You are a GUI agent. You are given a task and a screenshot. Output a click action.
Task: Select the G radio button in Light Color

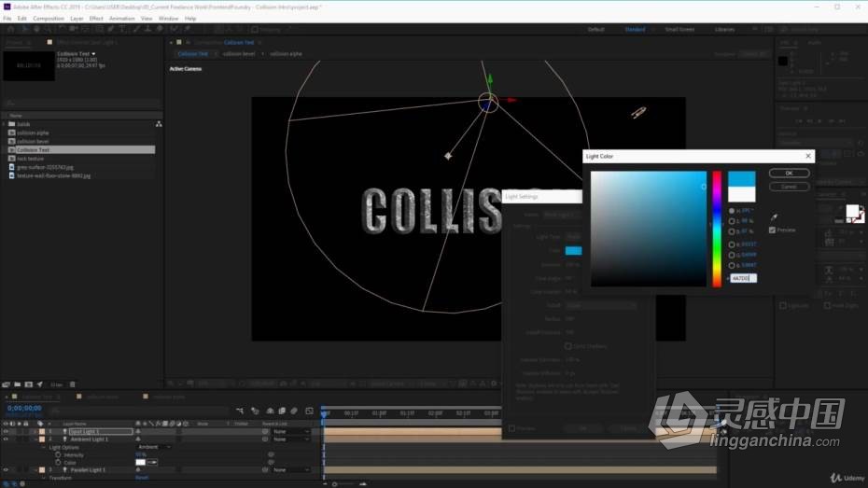[732, 255]
